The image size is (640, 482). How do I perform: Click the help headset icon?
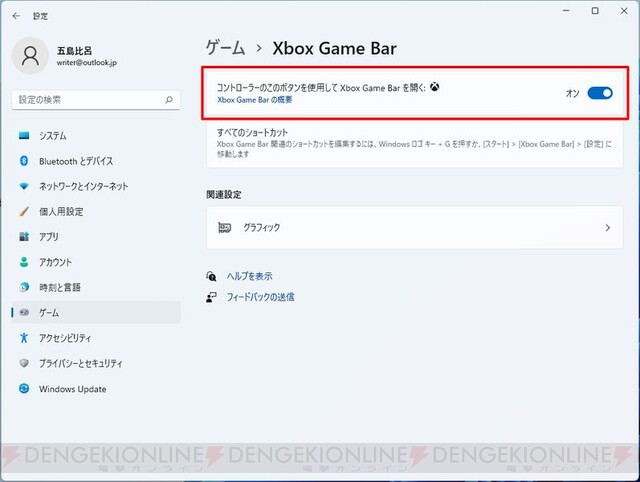pos(211,276)
